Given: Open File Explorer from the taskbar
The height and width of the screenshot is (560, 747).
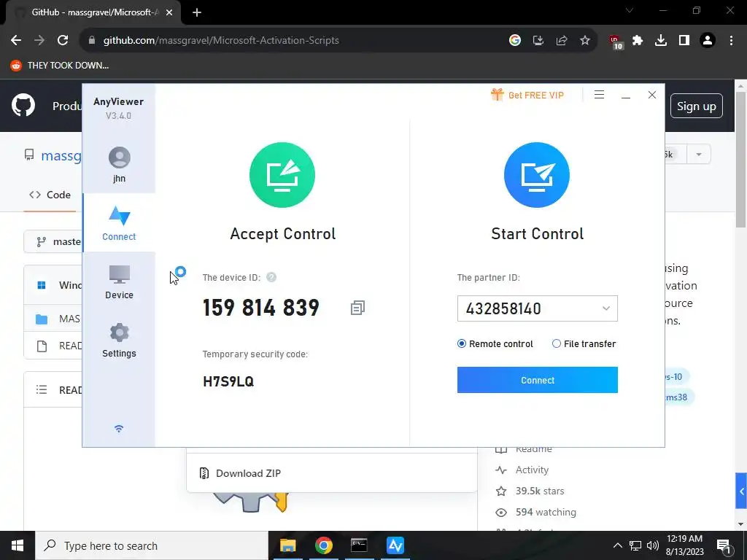Looking at the screenshot, I should (287, 545).
